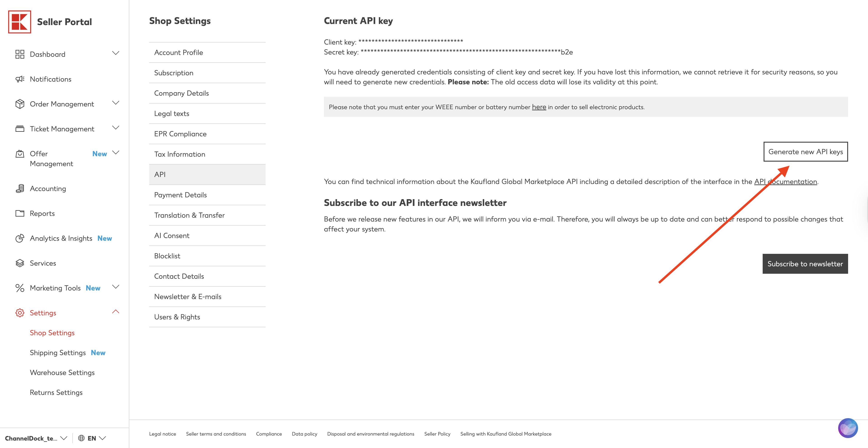Screen dimensions: 868x448
Task: Open the API documentation link
Action: [785, 182]
